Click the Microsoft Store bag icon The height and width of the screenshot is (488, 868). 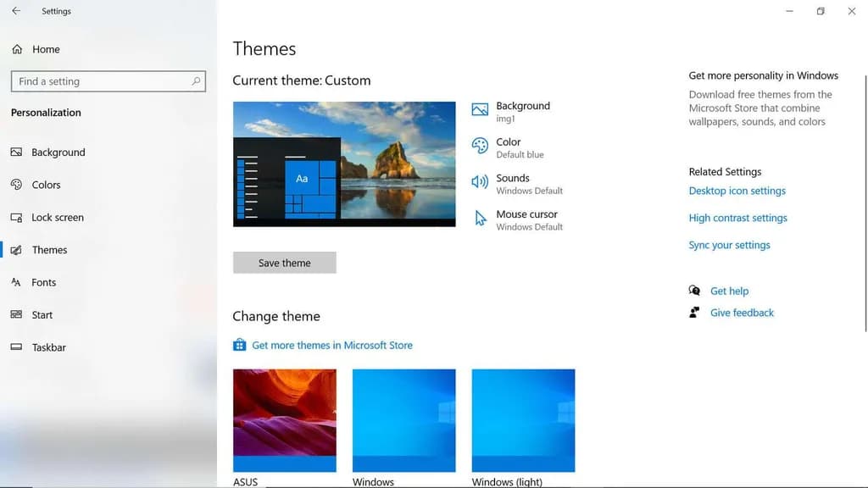pyautogui.click(x=240, y=345)
